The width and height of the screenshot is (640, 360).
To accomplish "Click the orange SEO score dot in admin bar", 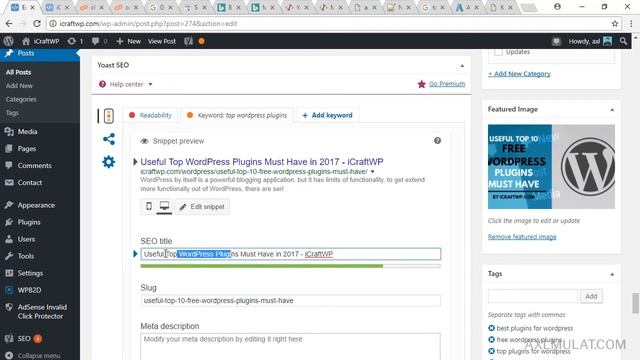I will [x=202, y=41].
